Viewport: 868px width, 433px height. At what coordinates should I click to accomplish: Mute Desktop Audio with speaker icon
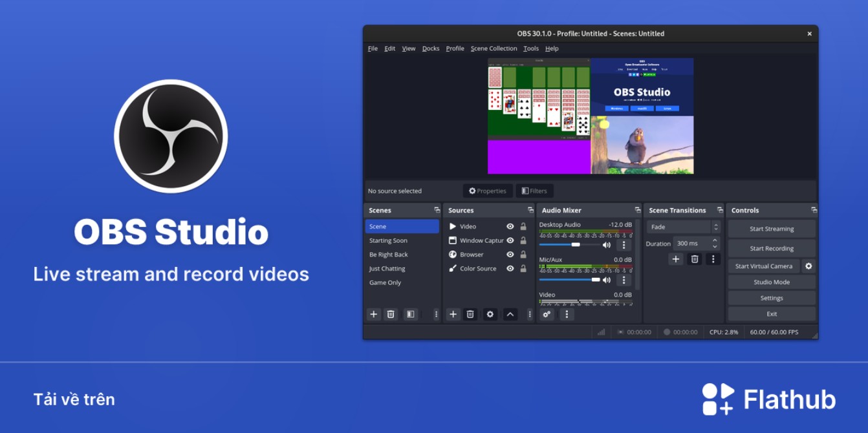point(607,245)
